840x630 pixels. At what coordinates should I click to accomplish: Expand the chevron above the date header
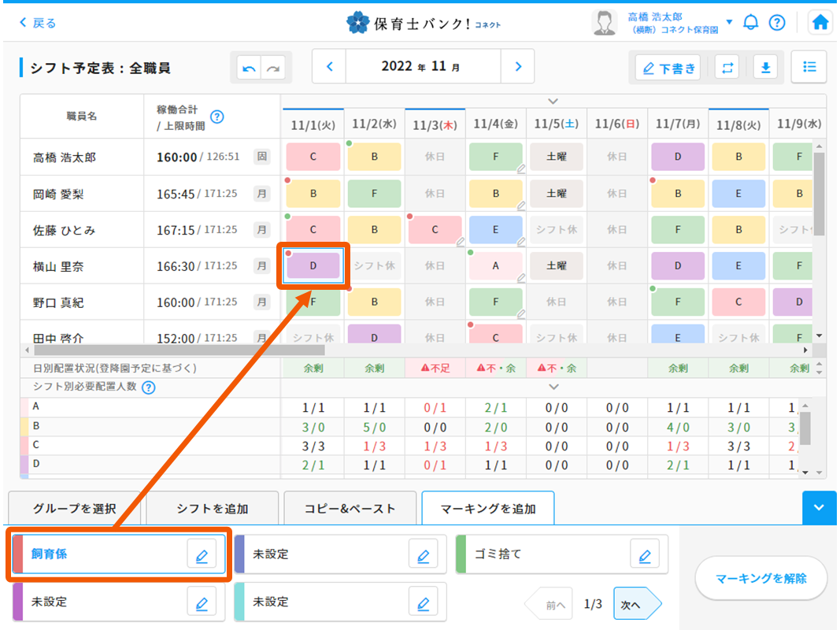coord(553,101)
